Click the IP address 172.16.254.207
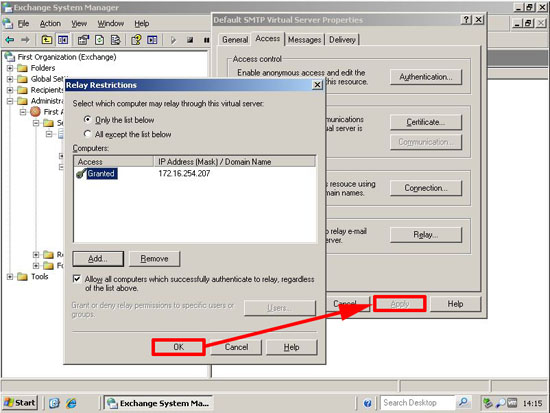The height and width of the screenshot is (413, 550). [x=184, y=173]
